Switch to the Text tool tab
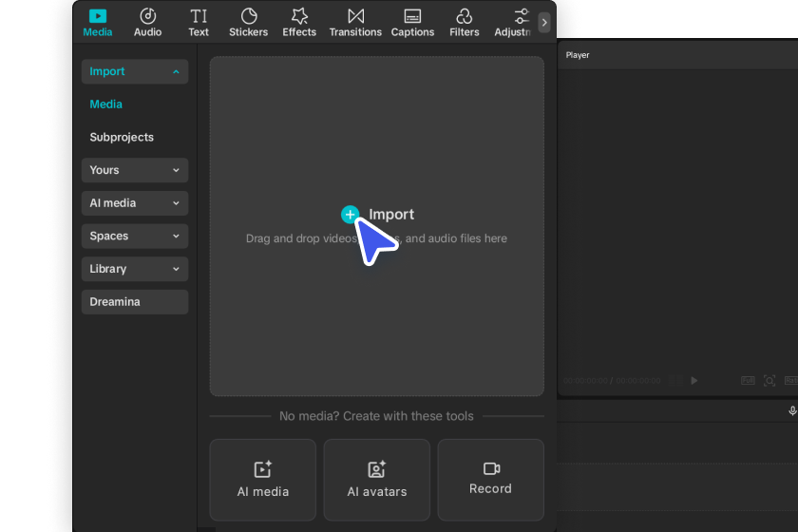 (x=199, y=22)
